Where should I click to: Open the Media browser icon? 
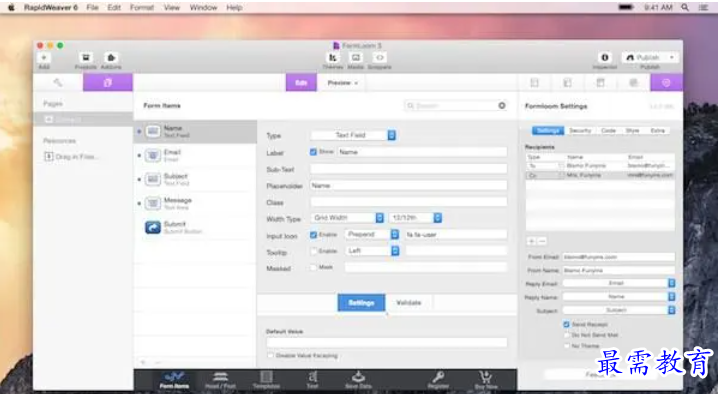click(355, 58)
